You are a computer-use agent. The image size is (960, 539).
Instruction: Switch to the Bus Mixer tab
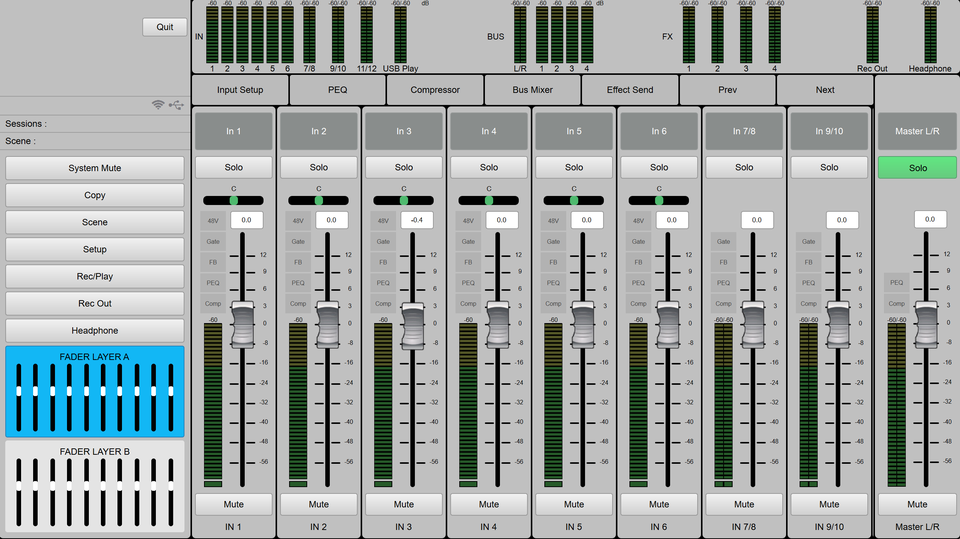click(x=533, y=89)
